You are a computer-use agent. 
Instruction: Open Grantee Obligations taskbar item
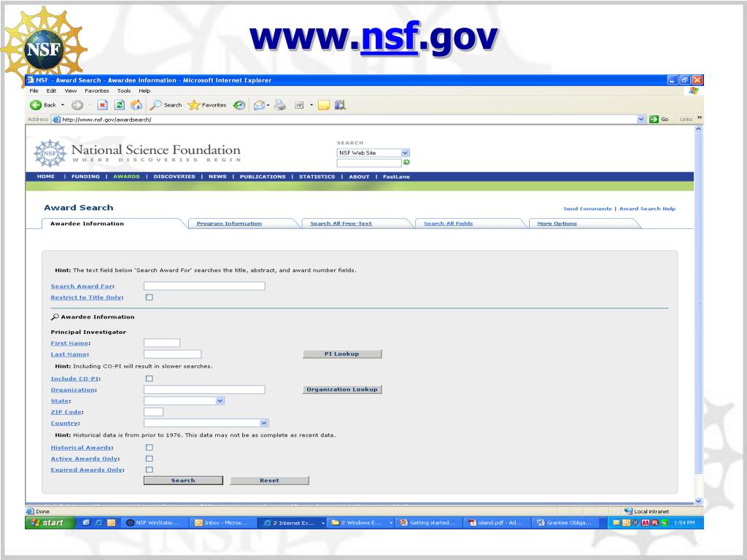(565, 522)
